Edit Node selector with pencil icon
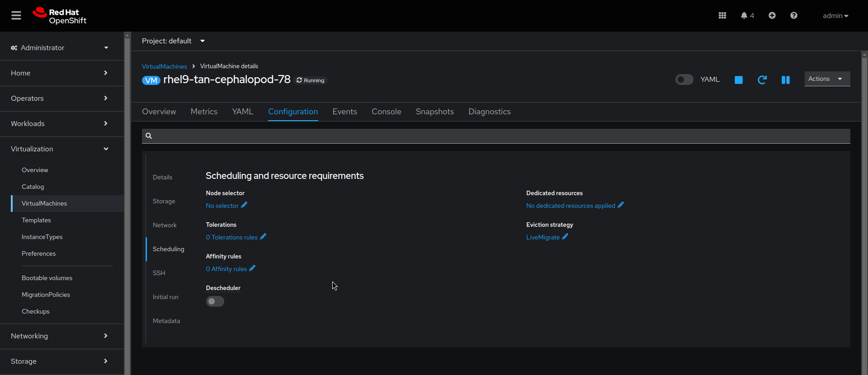Screen dimensions: 868x375 [244, 205]
